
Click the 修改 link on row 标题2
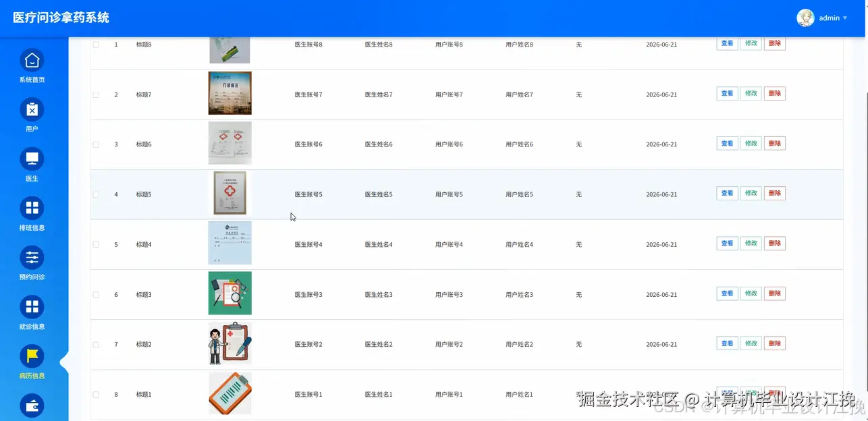pyautogui.click(x=751, y=343)
